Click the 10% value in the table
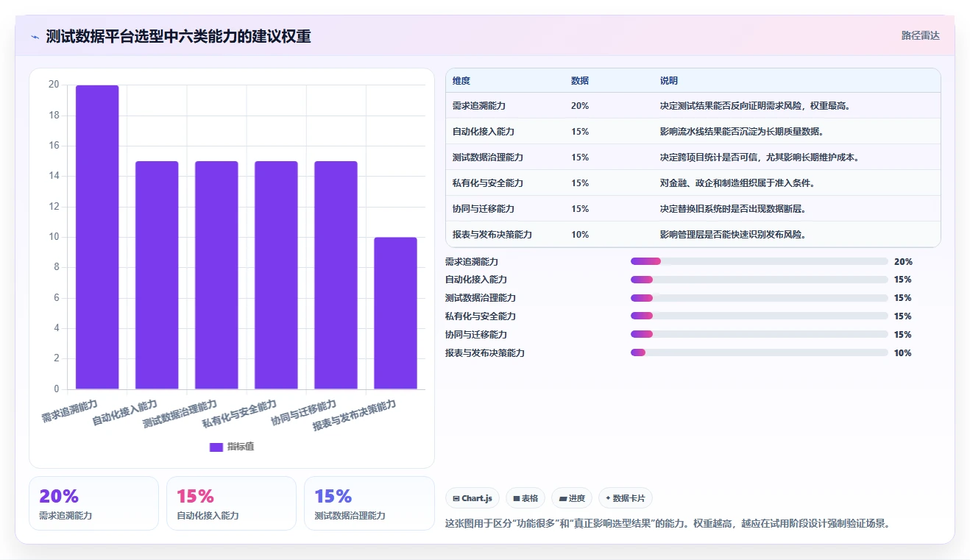970x560 pixels. [x=579, y=235]
